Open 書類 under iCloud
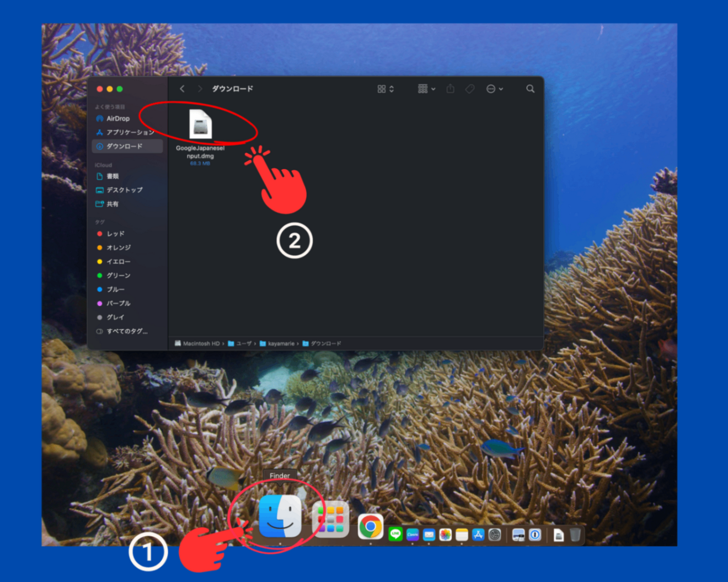 (127, 176)
